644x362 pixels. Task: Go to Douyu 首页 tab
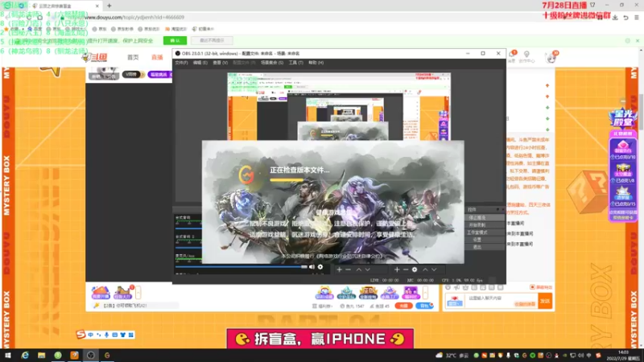(133, 57)
